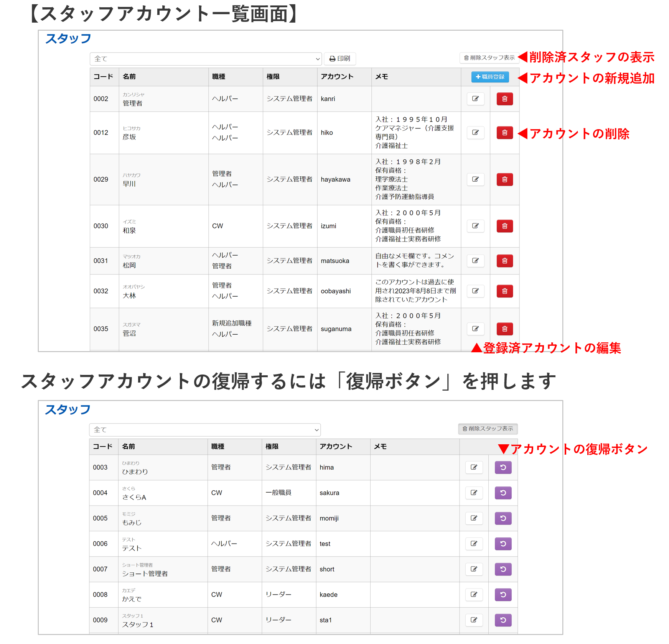
Task: Restore momiji's system administrator account
Action: (x=503, y=518)
